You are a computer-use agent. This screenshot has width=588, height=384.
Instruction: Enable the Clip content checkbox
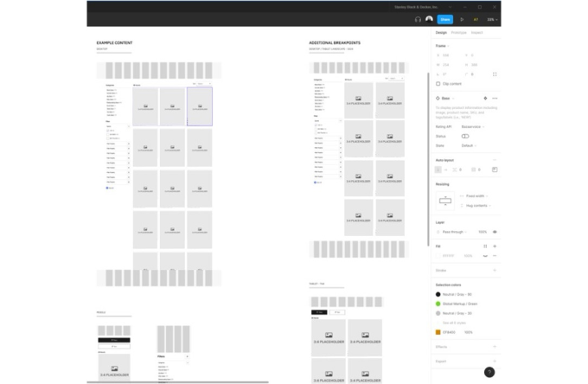[438, 84]
